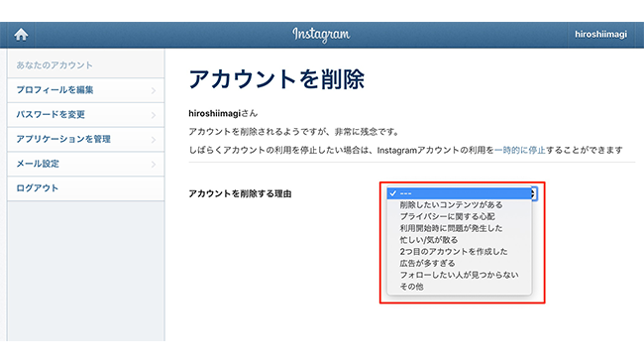Click the アプリケーションを管理 chevron arrow
Viewport: 644px width, 363px height.
click(x=154, y=140)
